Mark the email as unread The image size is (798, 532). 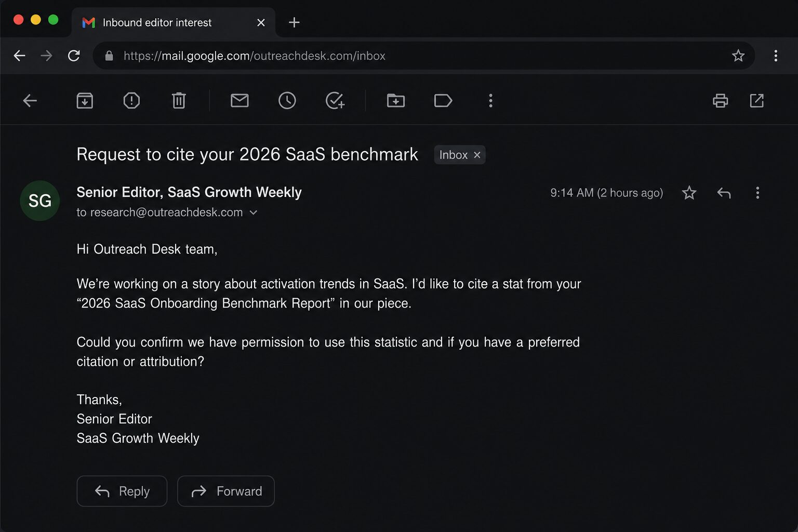(240, 101)
